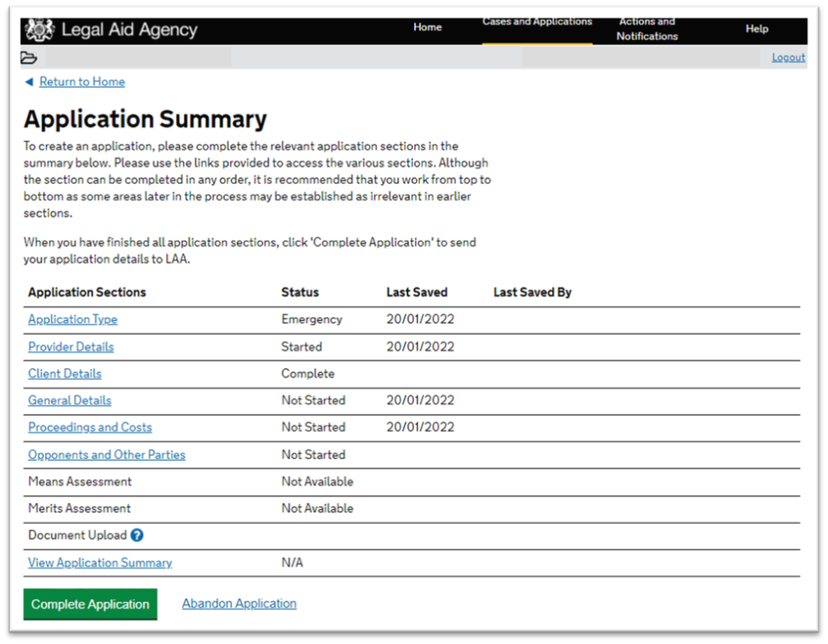
Task: Open Proceedings and Costs section
Action: coord(90,427)
